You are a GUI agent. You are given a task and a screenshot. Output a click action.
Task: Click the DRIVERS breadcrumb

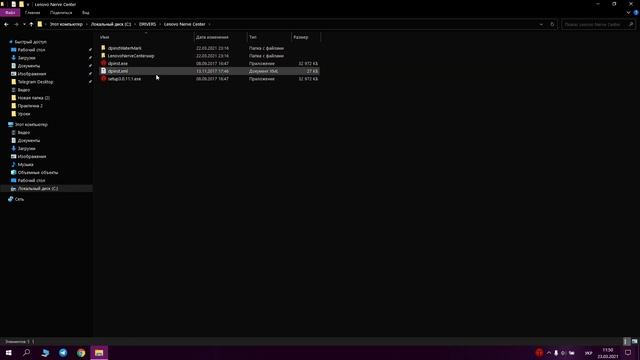pyautogui.click(x=147, y=24)
